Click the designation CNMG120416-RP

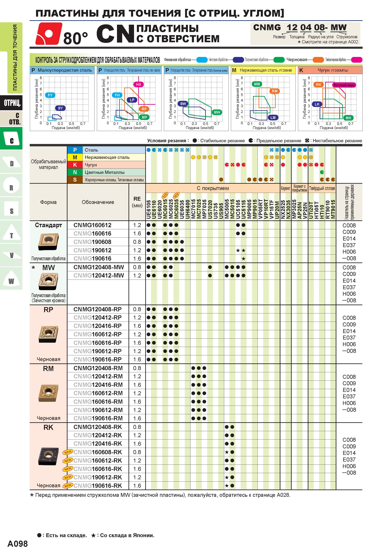click(97, 326)
